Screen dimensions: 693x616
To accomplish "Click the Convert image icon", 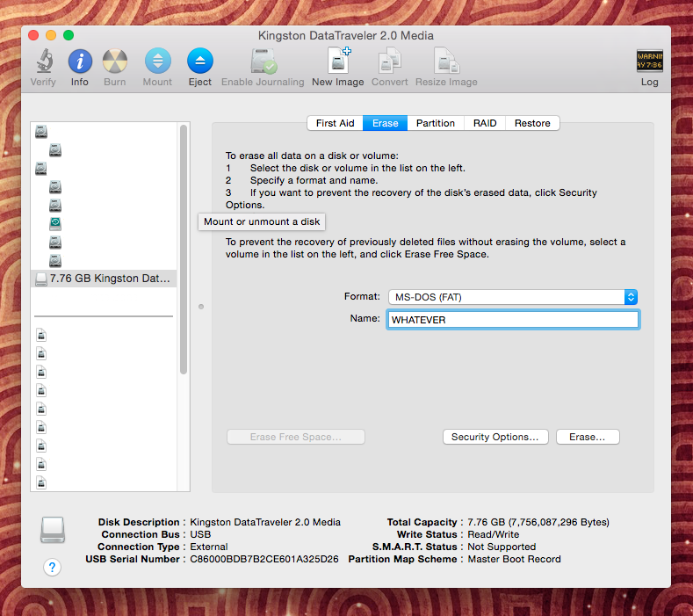I will [x=390, y=61].
